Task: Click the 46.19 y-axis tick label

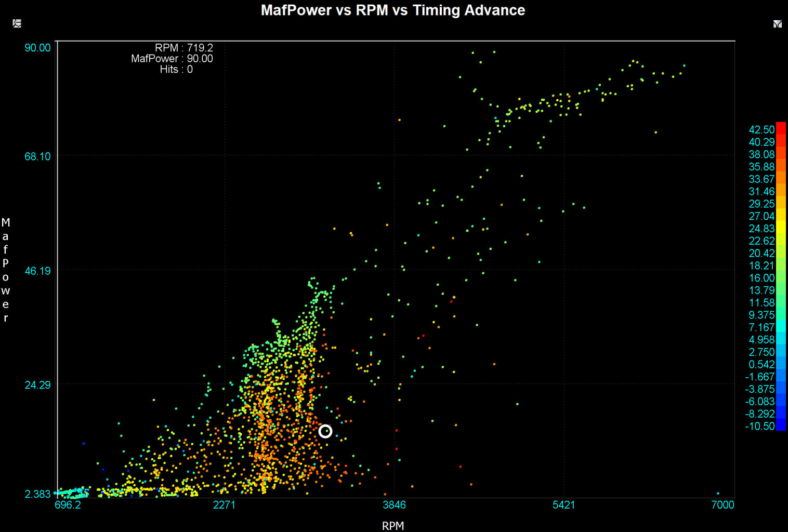Action: click(x=38, y=271)
